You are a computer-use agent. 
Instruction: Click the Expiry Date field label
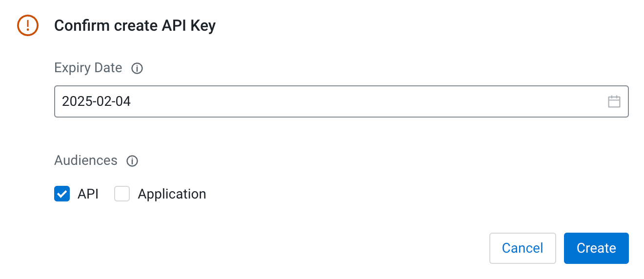pos(88,68)
